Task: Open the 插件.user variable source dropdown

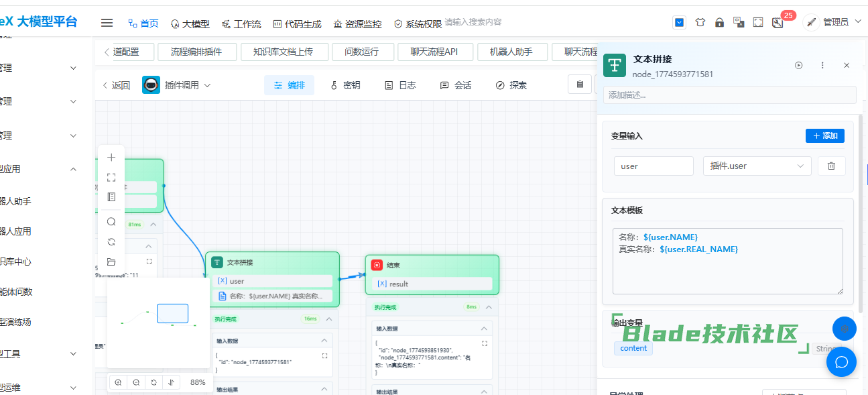Action: point(757,166)
